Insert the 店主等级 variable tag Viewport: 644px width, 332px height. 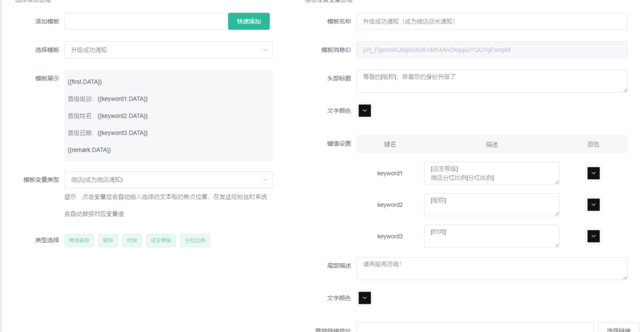161,240
